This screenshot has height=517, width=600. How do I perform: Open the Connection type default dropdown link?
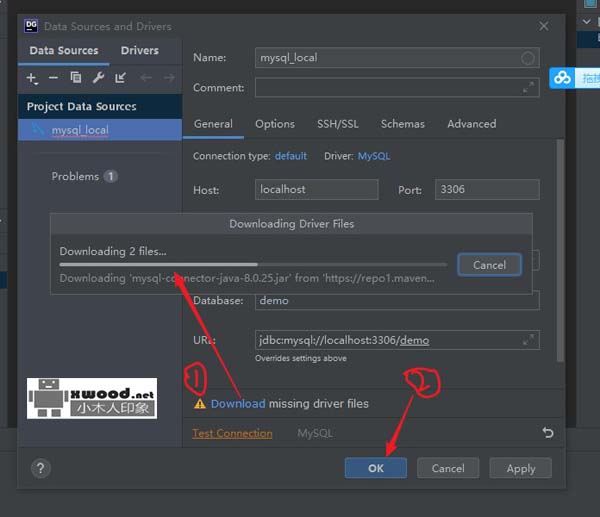pos(291,156)
